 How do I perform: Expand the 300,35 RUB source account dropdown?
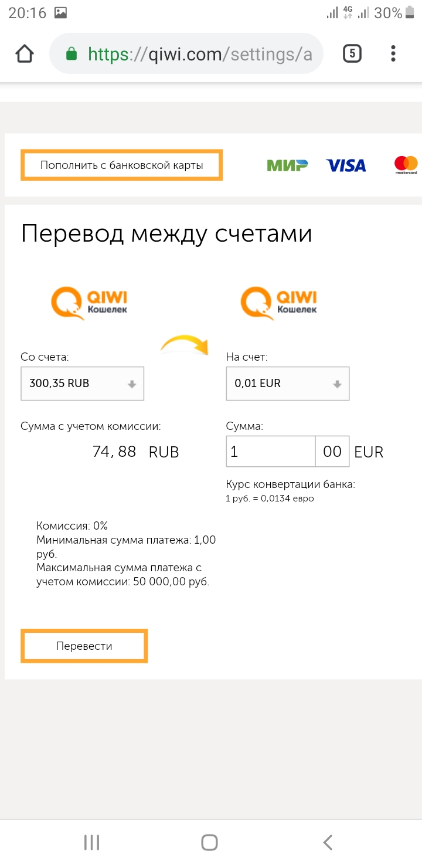tap(82, 384)
